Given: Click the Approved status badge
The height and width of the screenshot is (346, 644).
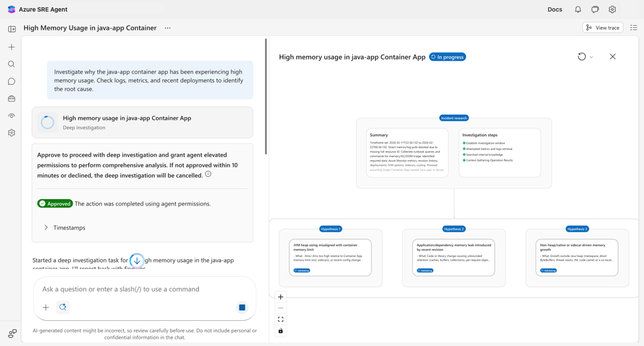Looking at the screenshot, I should (55, 204).
